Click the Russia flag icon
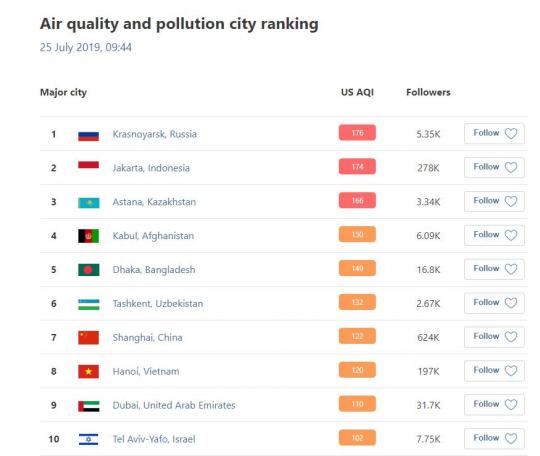The height and width of the screenshot is (456, 540). 89,135
